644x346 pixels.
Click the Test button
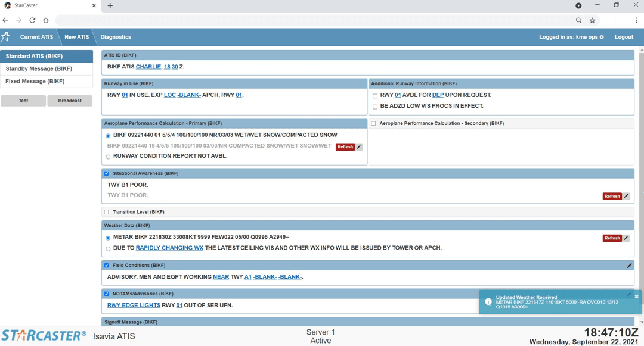click(x=23, y=101)
